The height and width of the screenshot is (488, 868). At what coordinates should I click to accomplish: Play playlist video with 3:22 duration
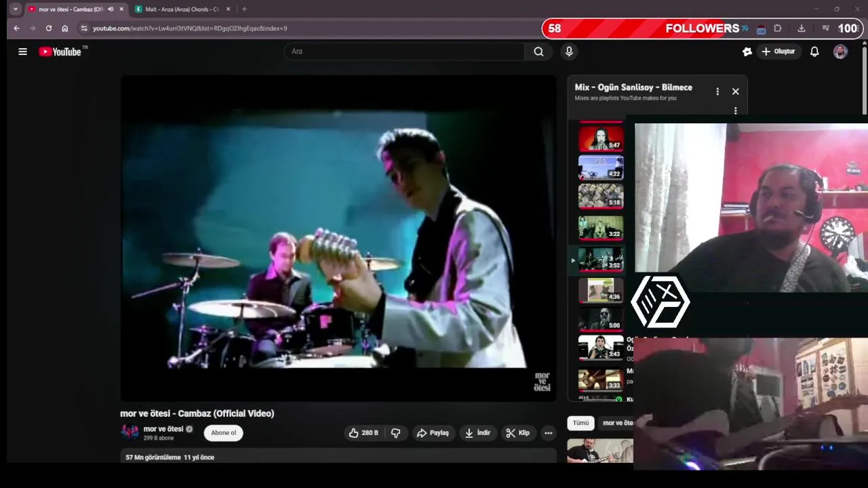coord(601,228)
